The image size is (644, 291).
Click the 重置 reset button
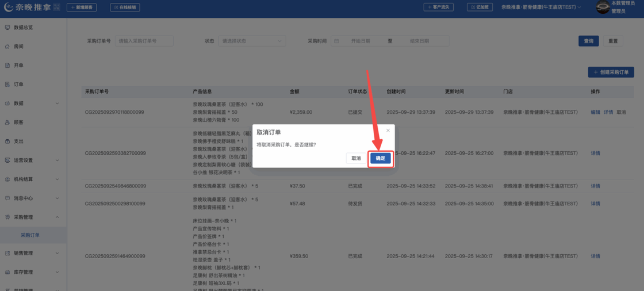tap(613, 41)
